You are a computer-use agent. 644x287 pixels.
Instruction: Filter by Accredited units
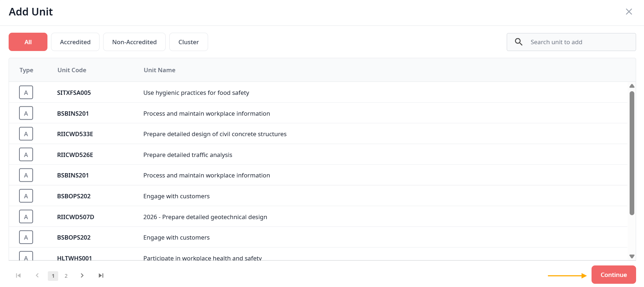tap(75, 42)
